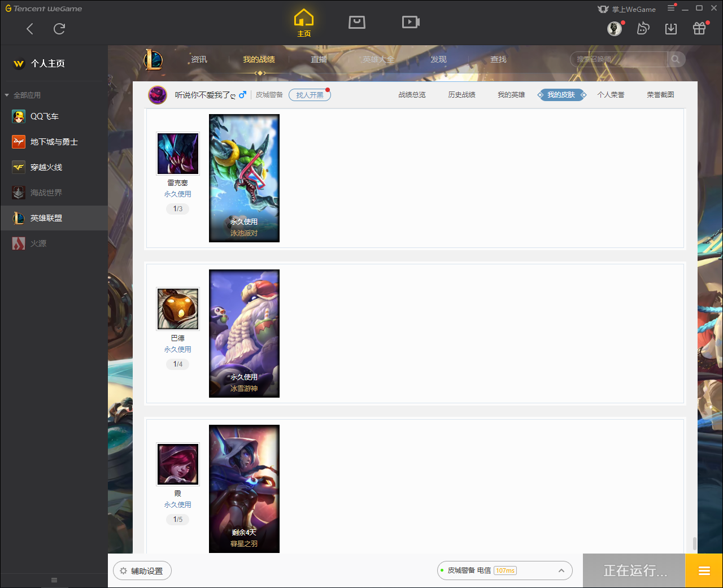The image size is (723, 588).
Task: Open 辅助设置 assistant settings
Action: pyautogui.click(x=142, y=571)
